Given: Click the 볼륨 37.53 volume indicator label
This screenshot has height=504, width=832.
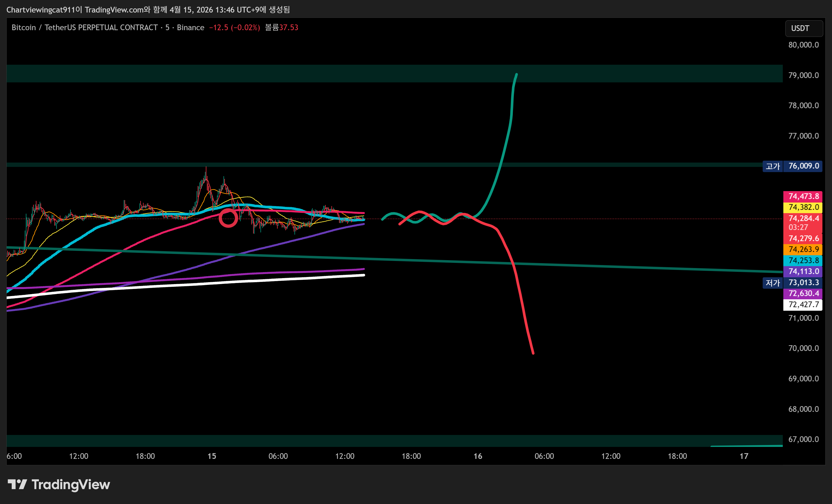Looking at the screenshot, I should pyautogui.click(x=281, y=28).
